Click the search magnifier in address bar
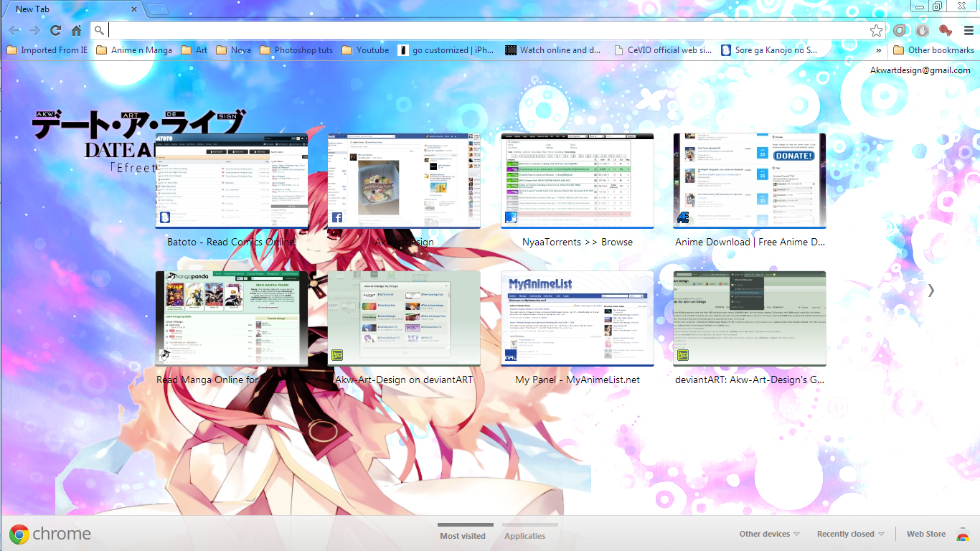Screen dimensions: 980x551 [99, 30]
